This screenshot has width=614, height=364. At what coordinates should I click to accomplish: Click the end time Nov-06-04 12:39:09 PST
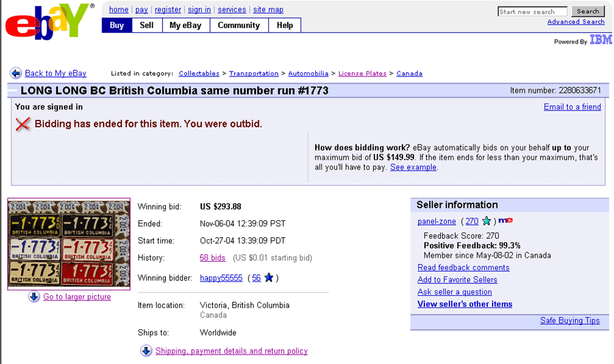click(x=242, y=224)
